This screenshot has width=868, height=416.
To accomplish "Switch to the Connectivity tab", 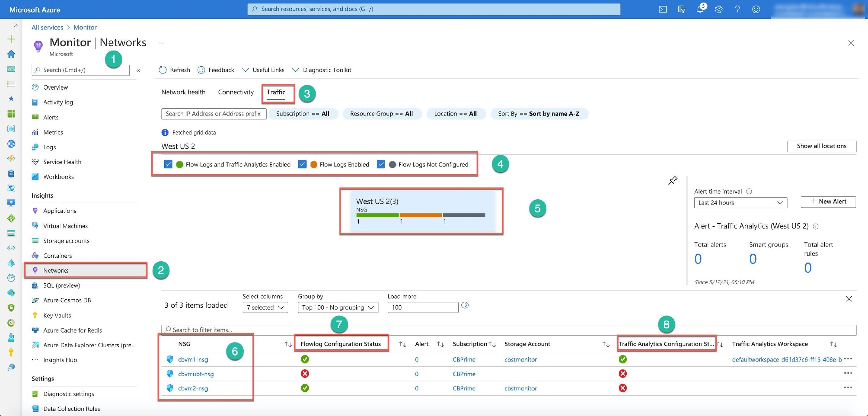I will coord(236,92).
